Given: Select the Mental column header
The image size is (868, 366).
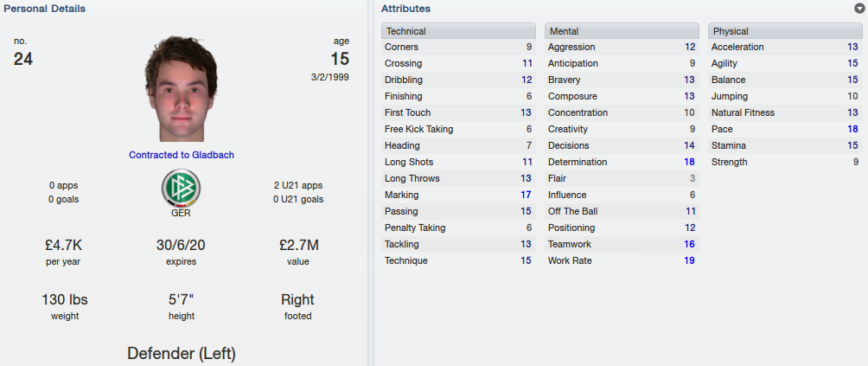Looking at the screenshot, I should [x=622, y=31].
